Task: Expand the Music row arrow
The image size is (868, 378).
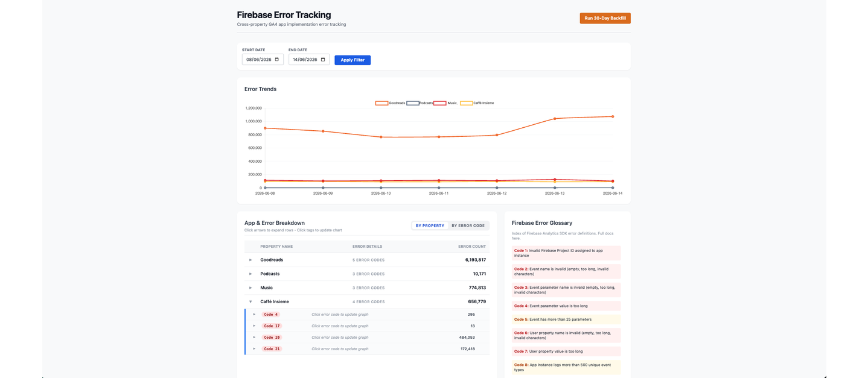Action: pyautogui.click(x=251, y=288)
